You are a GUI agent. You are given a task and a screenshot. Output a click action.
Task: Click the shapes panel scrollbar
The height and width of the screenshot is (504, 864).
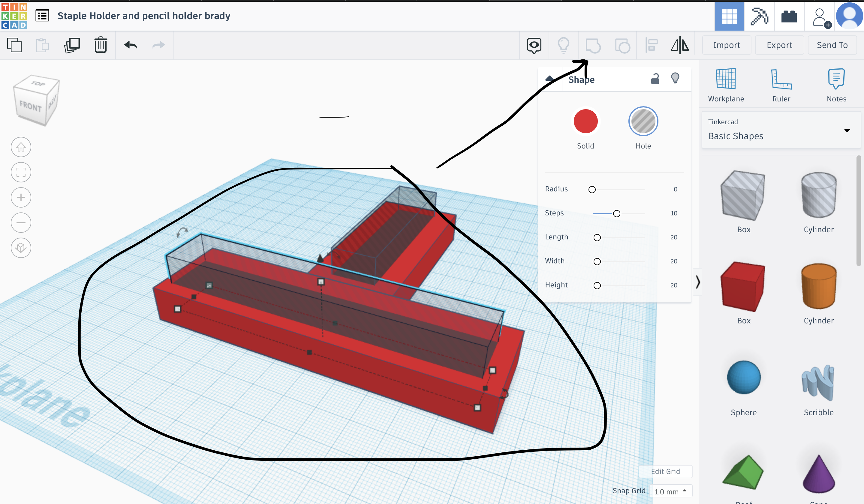pyautogui.click(x=859, y=211)
